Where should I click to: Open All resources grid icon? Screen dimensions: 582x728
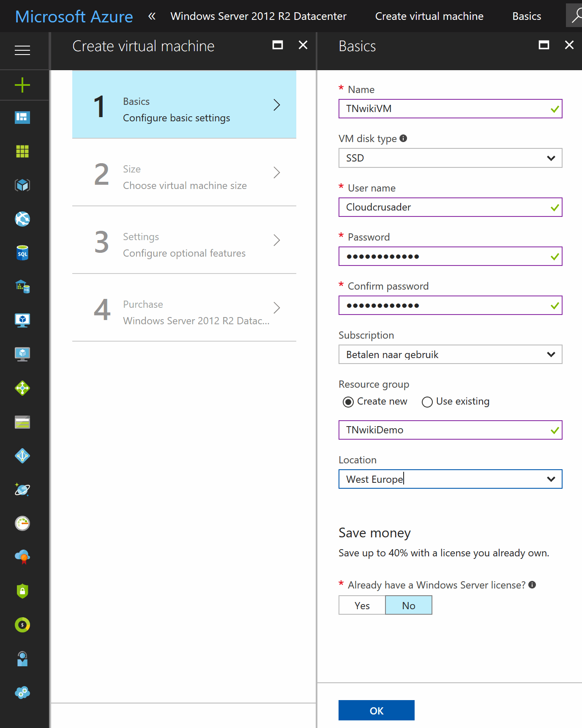(22, 151)
